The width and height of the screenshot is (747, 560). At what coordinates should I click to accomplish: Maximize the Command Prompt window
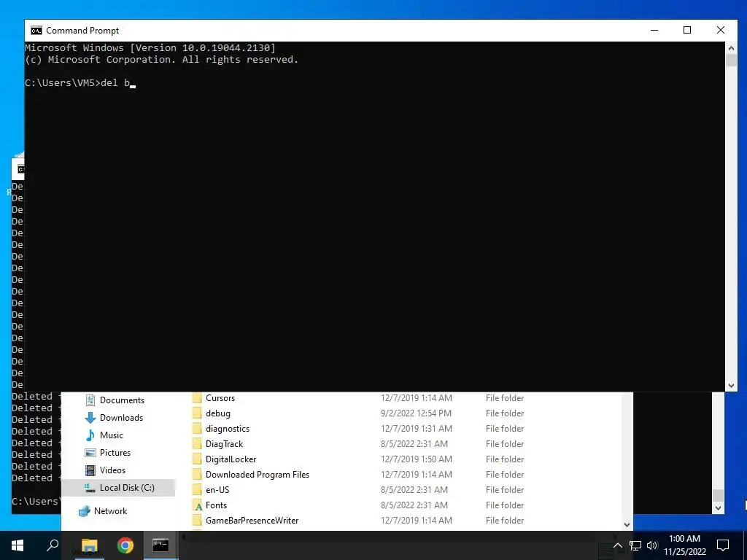tap(687, 30)
